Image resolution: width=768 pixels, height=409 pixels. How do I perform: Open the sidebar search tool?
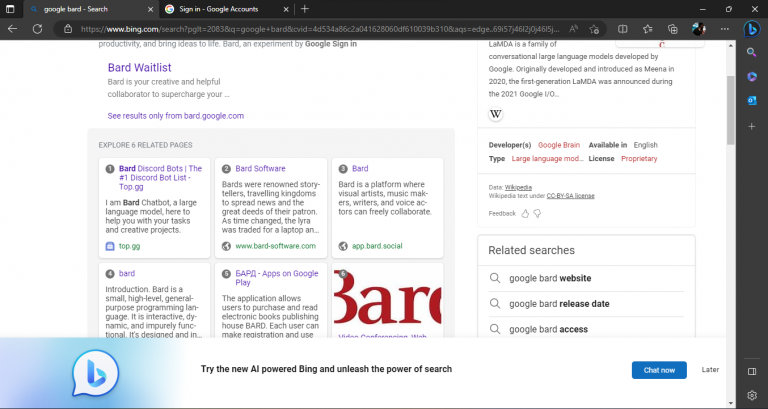752,52
